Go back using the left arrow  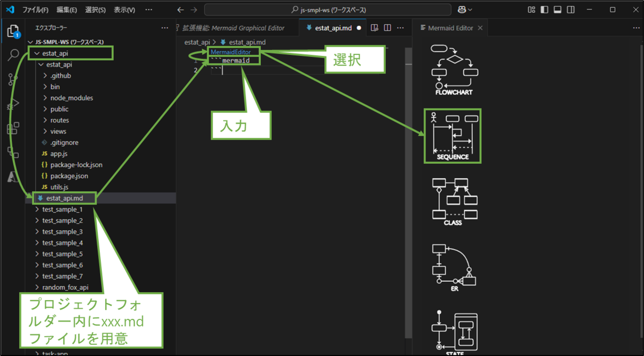181,10
